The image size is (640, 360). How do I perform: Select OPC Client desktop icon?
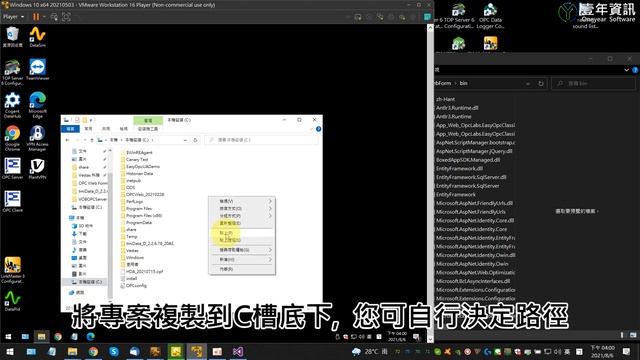(x=12, y=202)
